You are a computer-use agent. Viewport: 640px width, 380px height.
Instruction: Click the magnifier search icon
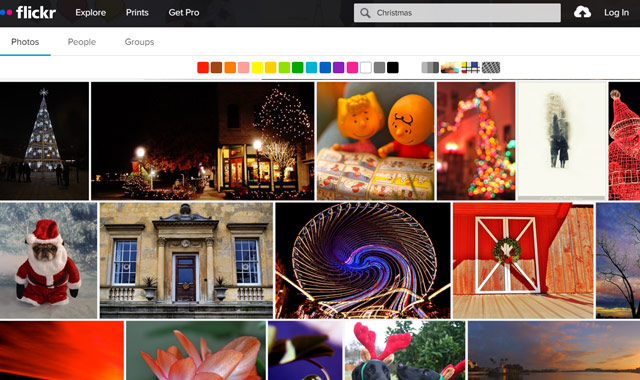[365, 13]
